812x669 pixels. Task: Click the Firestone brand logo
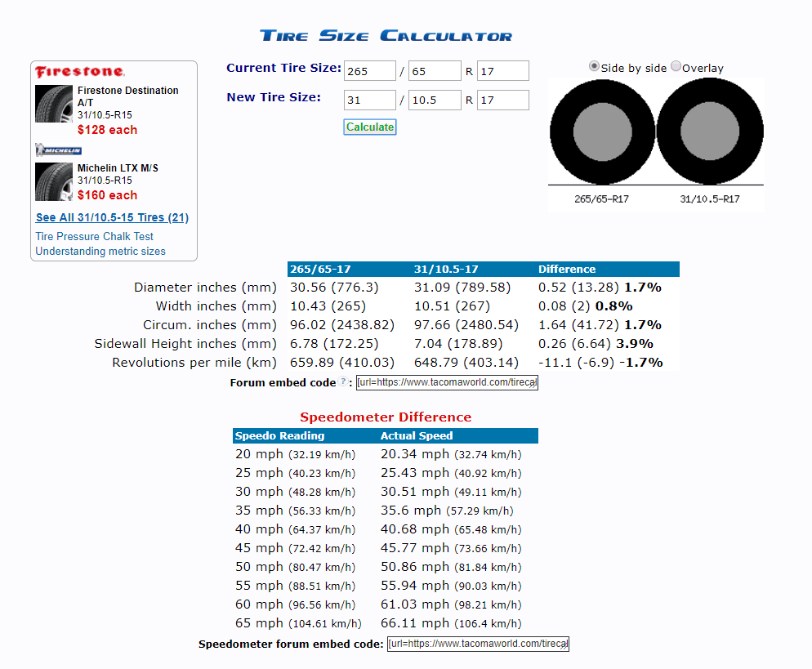80,71
